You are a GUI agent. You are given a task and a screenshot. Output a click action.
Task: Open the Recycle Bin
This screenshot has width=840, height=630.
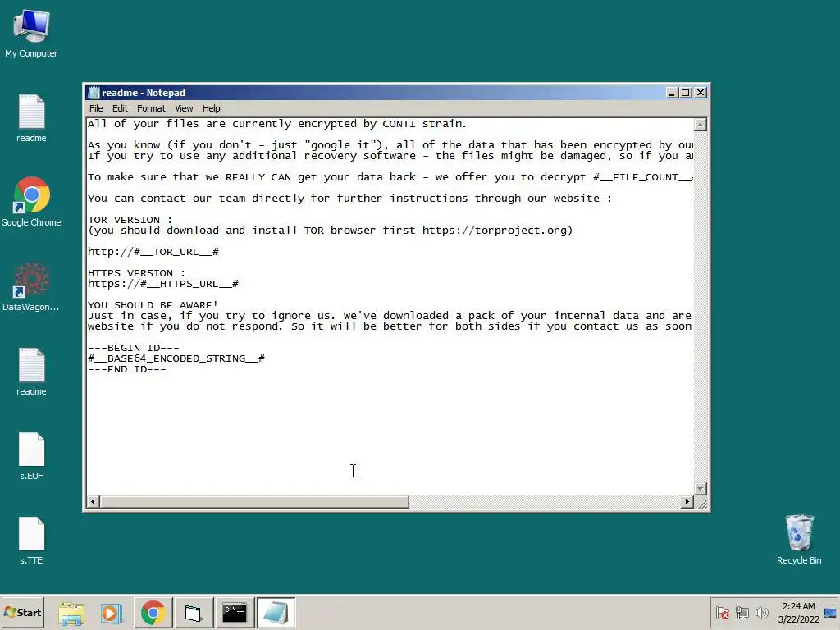tap(799, 540)
